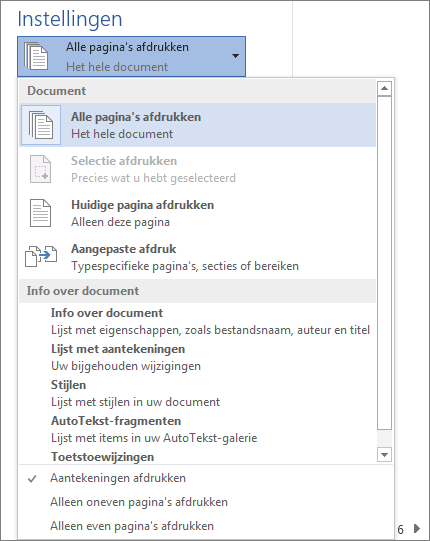Viewport: 430px width, 541px height.
Task: Click the vertical scrollbar thumb
Action: [x=384, y=263]
